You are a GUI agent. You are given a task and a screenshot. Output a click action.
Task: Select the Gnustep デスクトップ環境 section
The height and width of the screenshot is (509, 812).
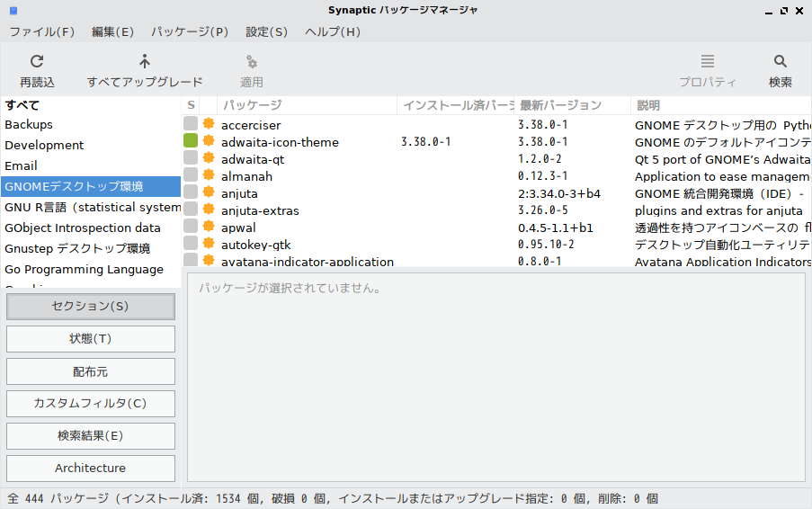click(91, 248)
